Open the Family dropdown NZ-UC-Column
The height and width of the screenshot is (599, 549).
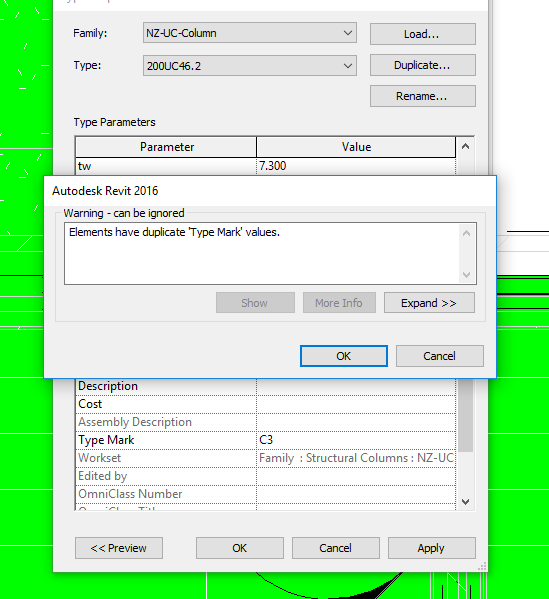(250, 33)
